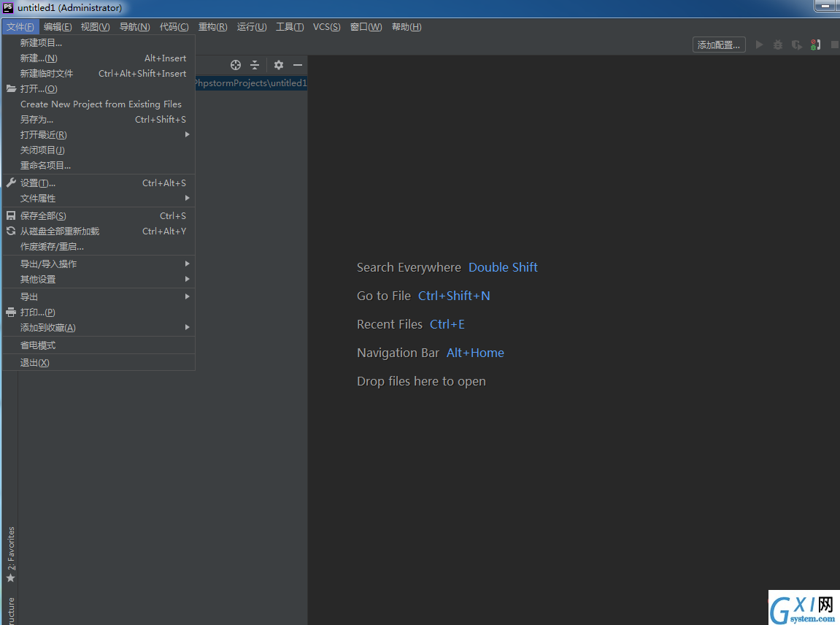Choose 关闭项目(J) menu entry
Image resolution: width=840 pixels, height=625 pixels.
click(99, 150)
